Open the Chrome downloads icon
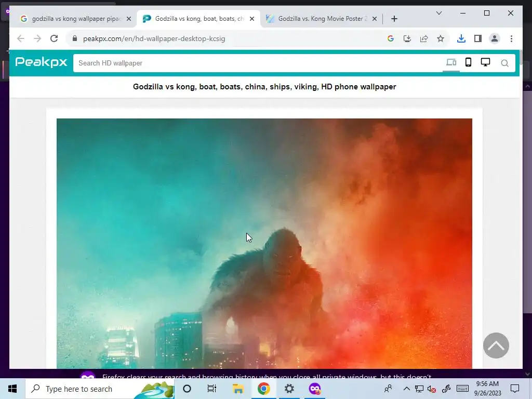The width and height of the screenshot is (532, 399). tap(461, 38)
